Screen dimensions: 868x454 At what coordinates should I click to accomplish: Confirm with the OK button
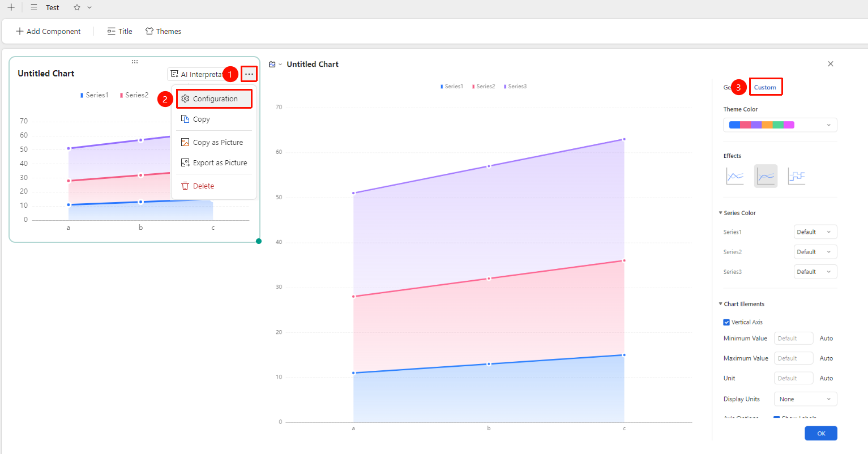[821, 434]
